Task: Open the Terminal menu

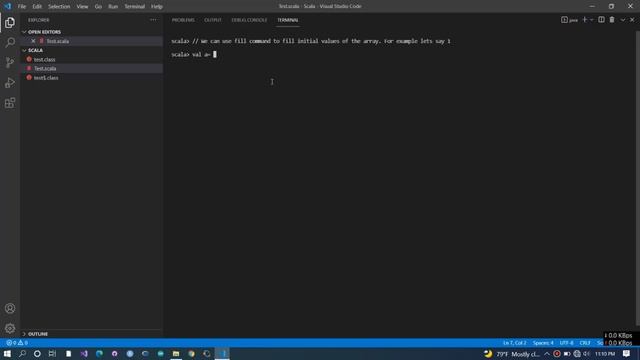Action: pos(134,7)
